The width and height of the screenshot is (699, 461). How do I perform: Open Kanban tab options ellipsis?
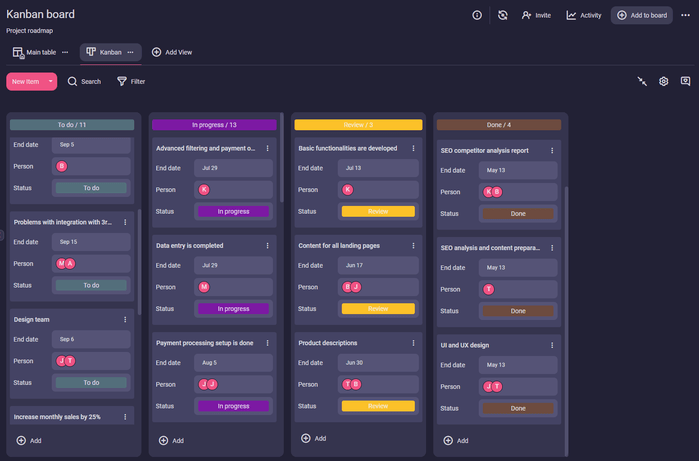point(130,51)
